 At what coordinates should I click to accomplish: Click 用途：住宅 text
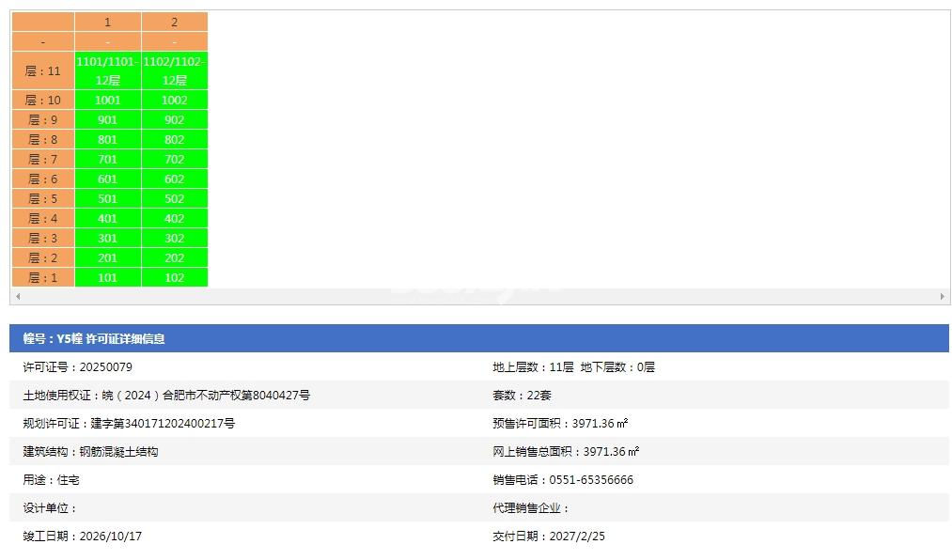coord(51,480)
